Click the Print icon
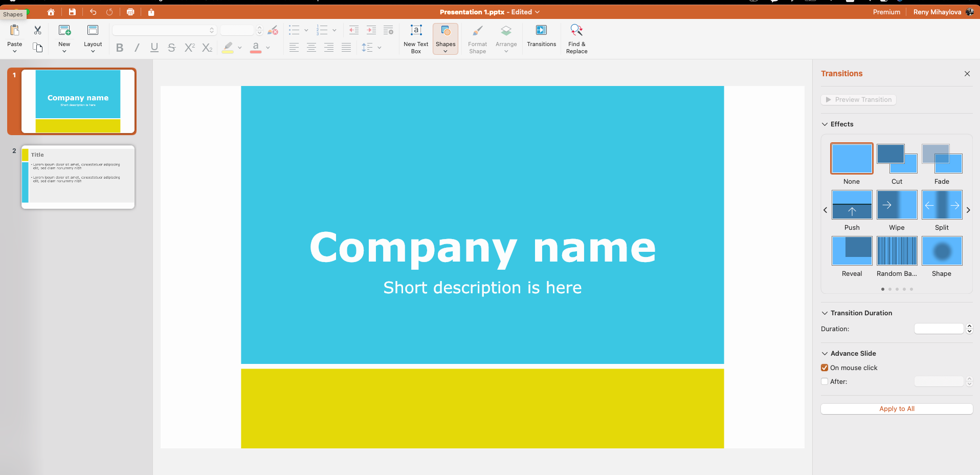The height and width of the screenshot is (475, 980). (x=130, y=12)
